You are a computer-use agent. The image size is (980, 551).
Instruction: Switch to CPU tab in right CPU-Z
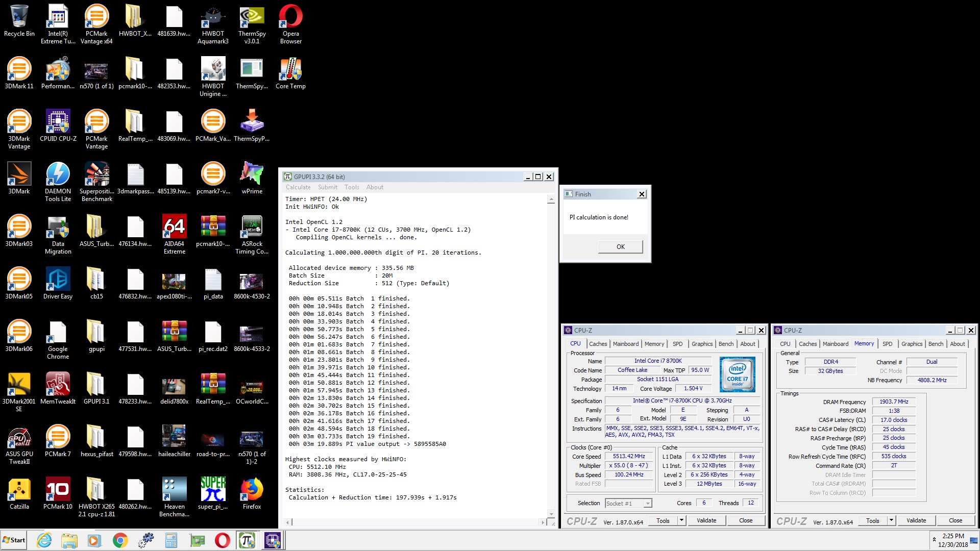(785, 344)
